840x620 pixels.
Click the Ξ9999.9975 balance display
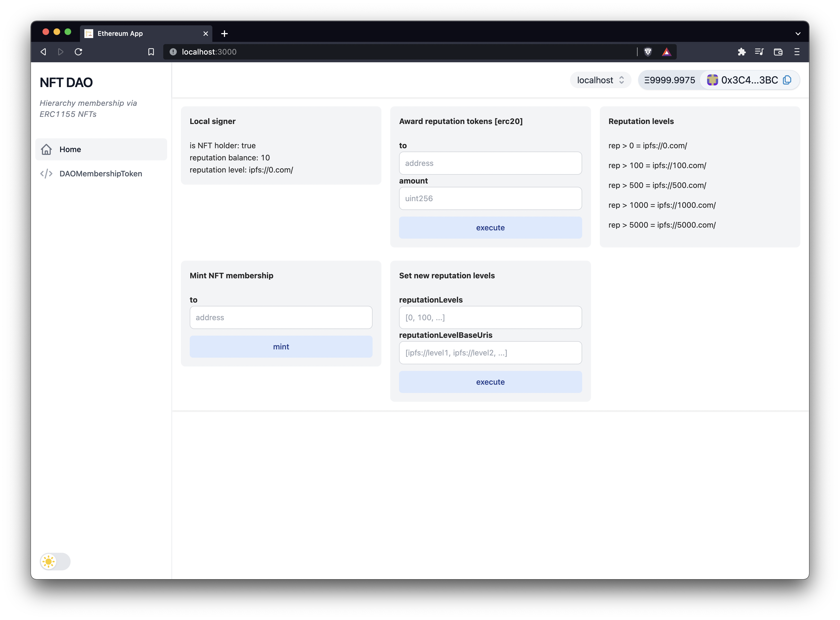click(x=670, y=80)
